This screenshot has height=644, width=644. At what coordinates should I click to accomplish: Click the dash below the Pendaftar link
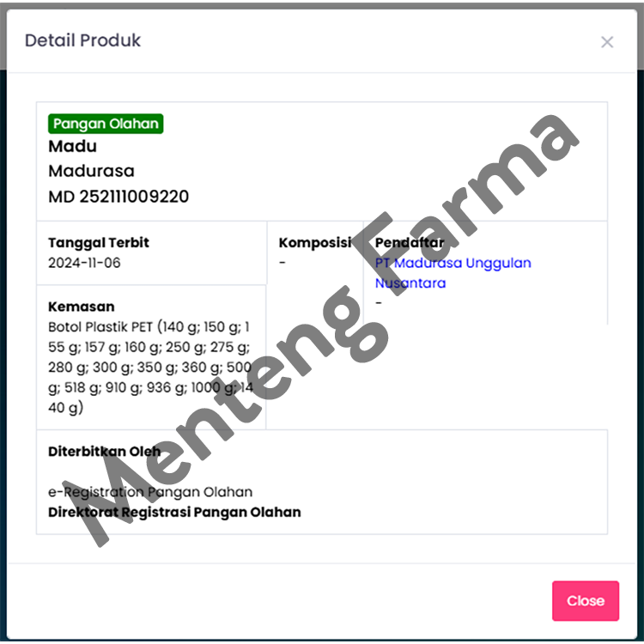379,303
